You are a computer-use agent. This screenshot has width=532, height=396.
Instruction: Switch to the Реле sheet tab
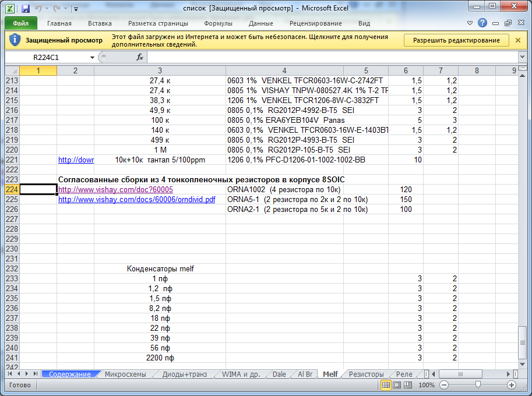[404, 374]
